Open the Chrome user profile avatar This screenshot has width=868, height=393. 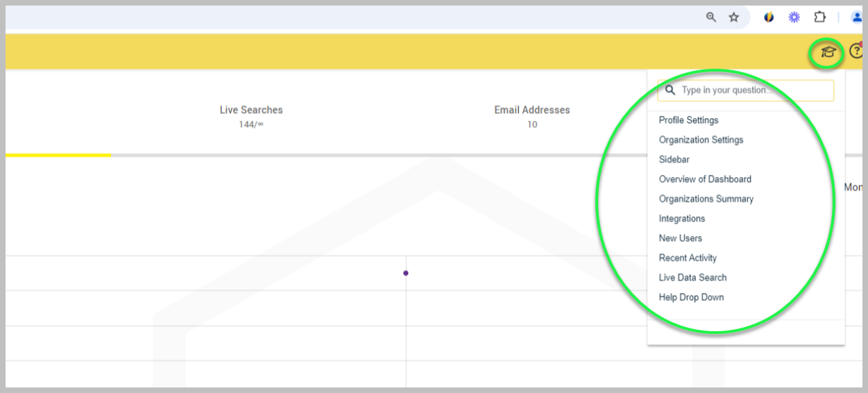[857, 17]
